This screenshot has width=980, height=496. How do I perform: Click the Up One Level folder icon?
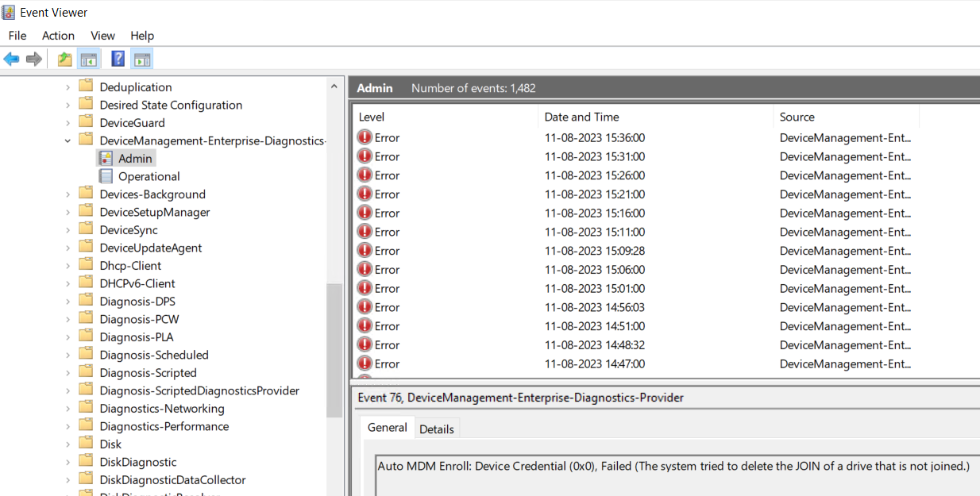[x=64, y=60]
